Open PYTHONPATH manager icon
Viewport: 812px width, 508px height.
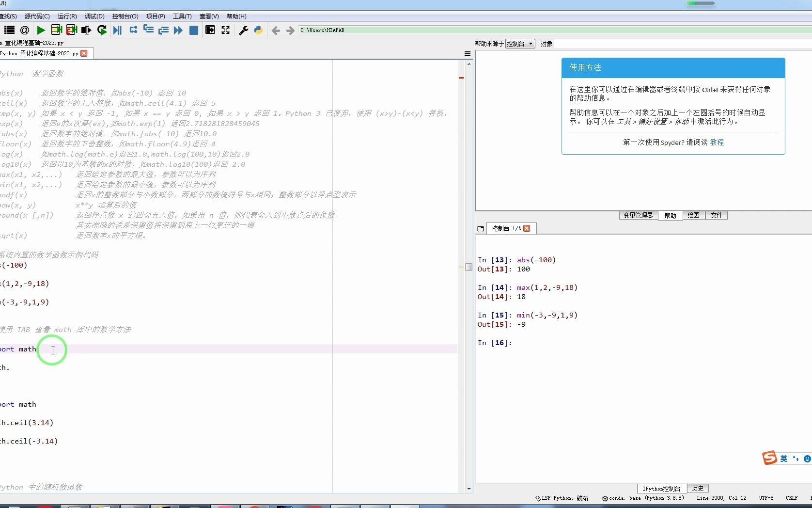(x=258, y=30)
